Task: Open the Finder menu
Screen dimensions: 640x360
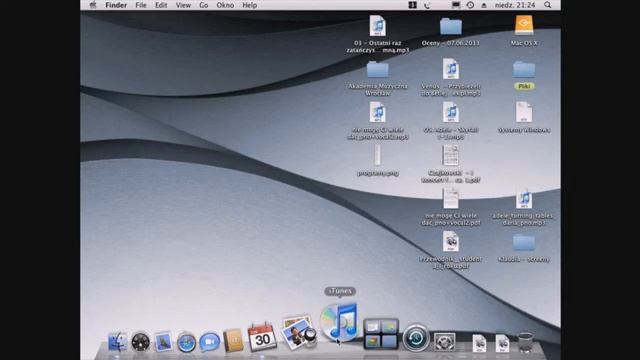Action: click(x=116, y=5)
